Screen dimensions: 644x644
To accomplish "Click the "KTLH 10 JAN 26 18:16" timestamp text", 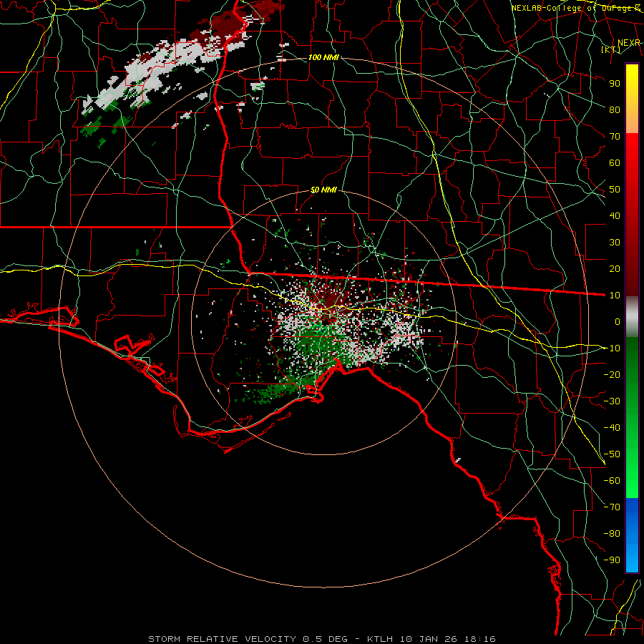I will pyautogui.click(x=431, y=639).
